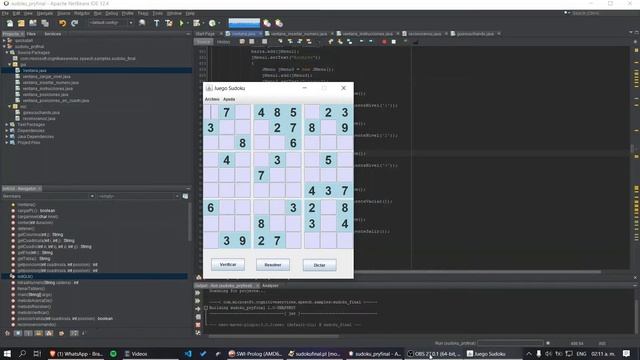Click the Resolver button
640x360 pixels.
[x=273, y=265]
